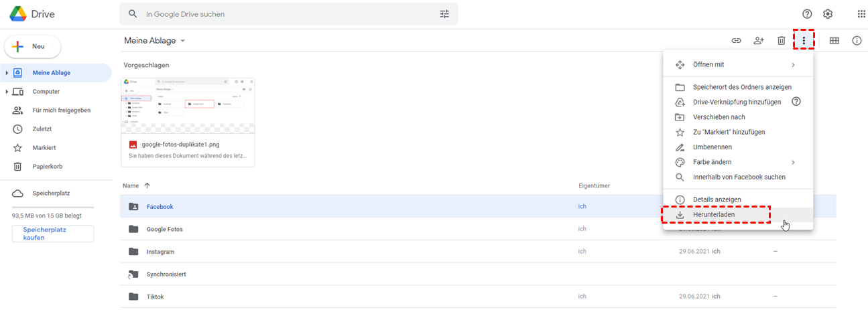This screenshot has width=868, height=316.
Task: Click the Speicherplatz cloud icon
Action: coord(18,193)
